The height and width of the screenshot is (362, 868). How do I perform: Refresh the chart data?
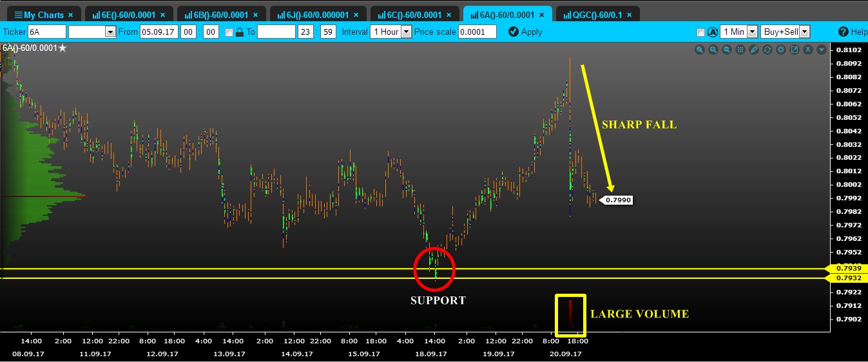pyautogui.click(x=767, y=50)
